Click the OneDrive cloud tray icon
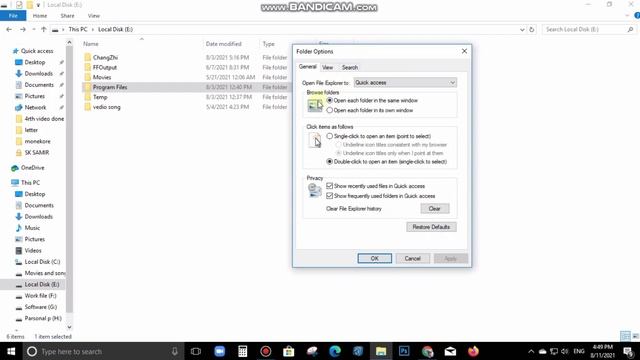 542,351
